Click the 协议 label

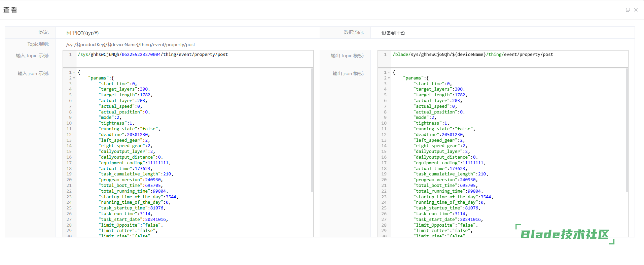[x=43, y=33]
